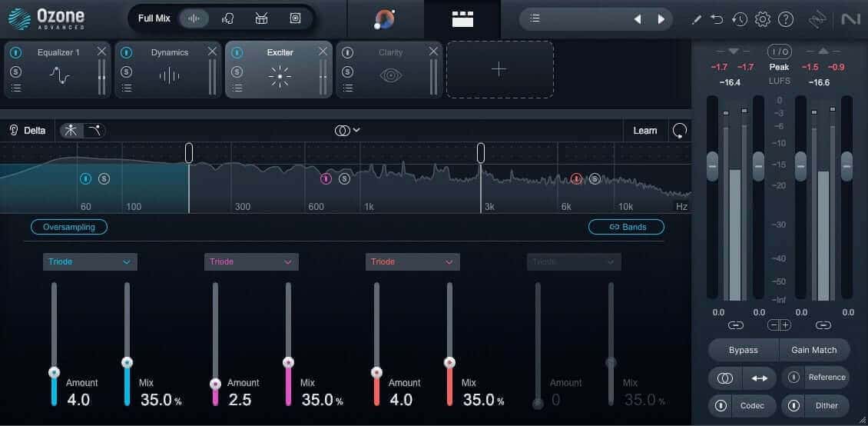868x426 pixels.
Task: Solo the pink mid band
Action: pyautogui.click(x=344, y=178)
